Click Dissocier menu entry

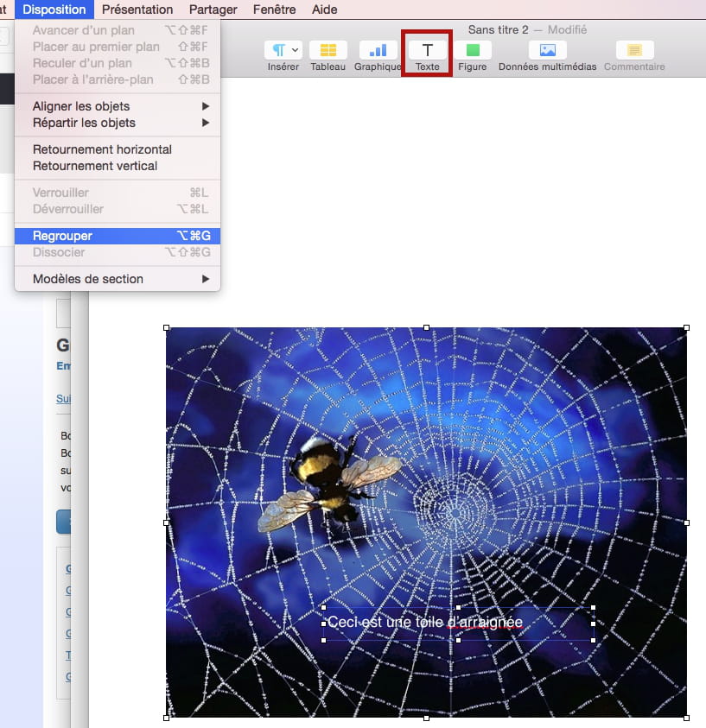click(x=118, y=252)
